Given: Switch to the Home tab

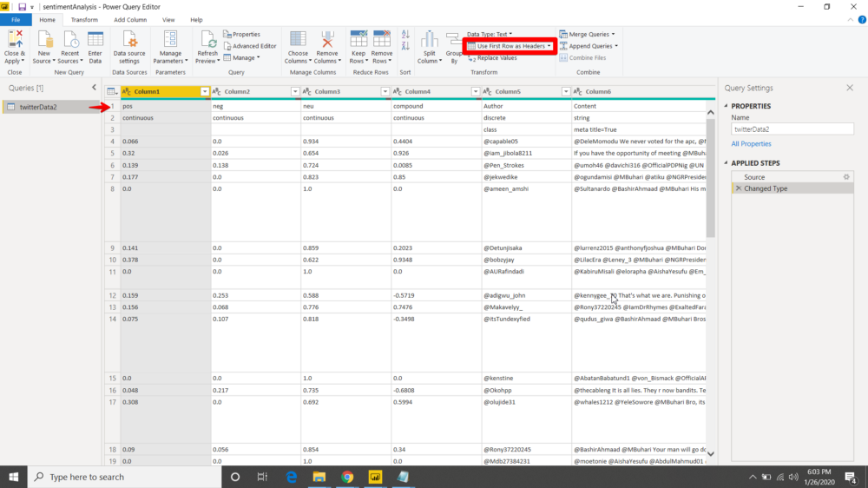Looking at the screenshot, I should point(47,20).
